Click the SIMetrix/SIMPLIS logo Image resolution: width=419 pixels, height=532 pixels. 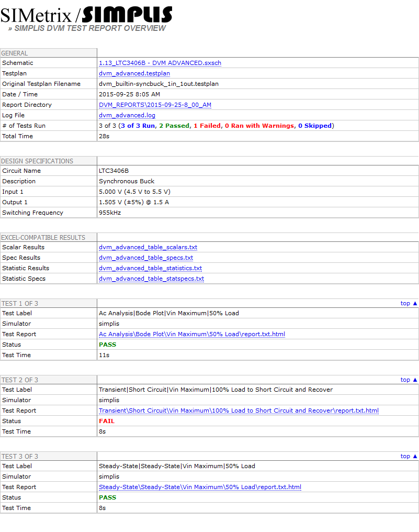pos(86,14)
